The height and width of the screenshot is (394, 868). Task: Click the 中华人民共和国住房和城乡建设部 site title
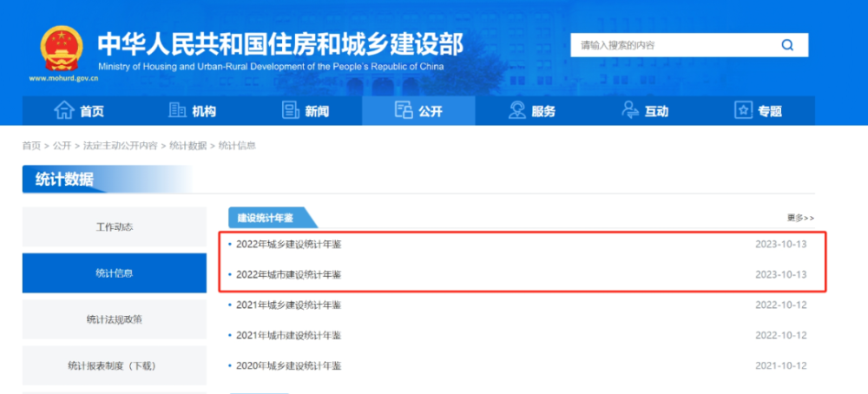[x=280, y=43]
